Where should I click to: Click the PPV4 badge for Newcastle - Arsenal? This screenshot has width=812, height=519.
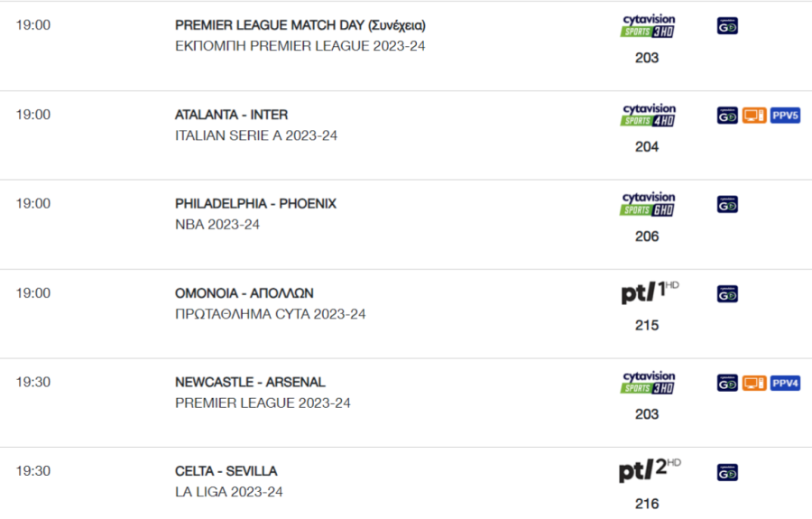[785, 383]
